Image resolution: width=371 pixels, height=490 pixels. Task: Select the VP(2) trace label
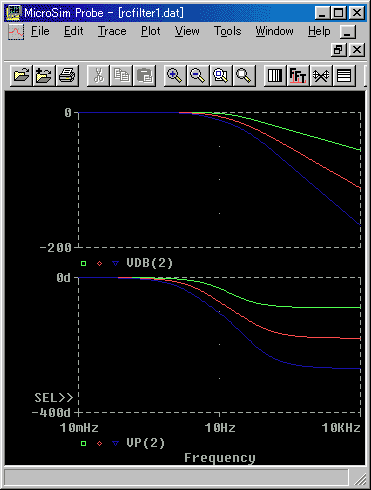(146, 443)
